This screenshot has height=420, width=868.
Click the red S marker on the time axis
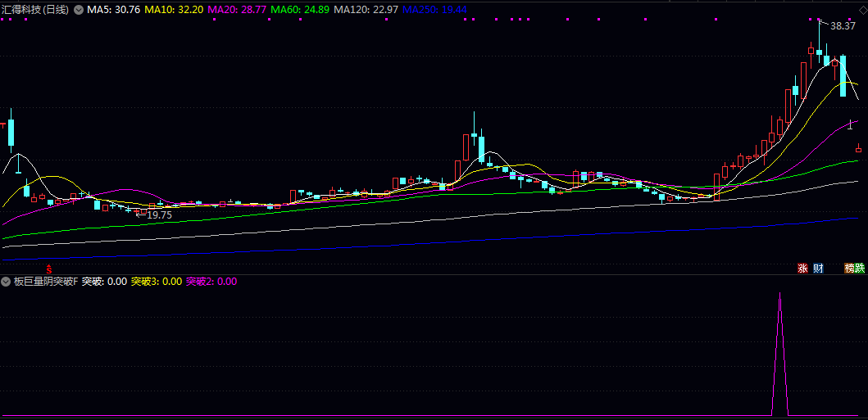tap(48, 269)
